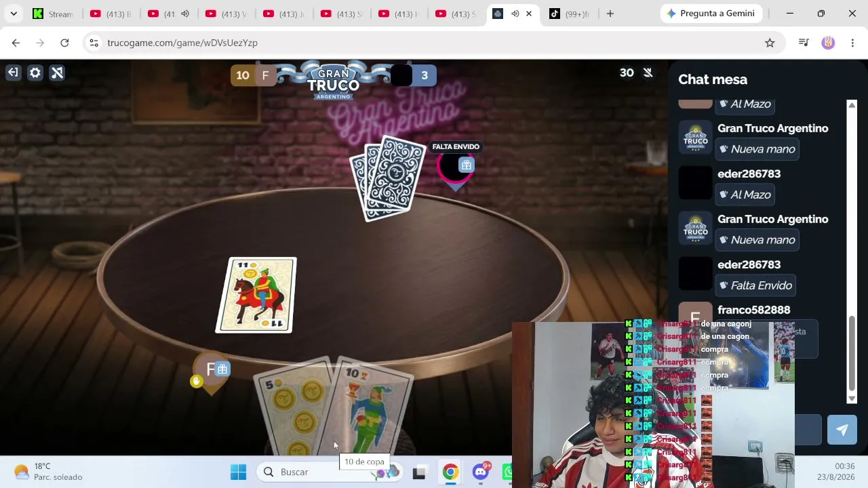Leave the game with the exit icon
Screen dimensions: 868x488
click(x=13, y=73)
